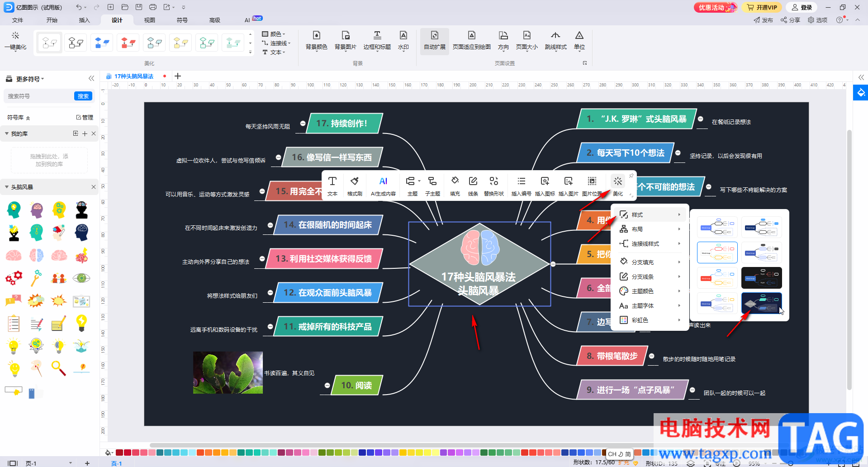The height and width of the screenshot is (467, 868).
Task: Select the magnifying glass symbol in library
Action: point(58,368)
